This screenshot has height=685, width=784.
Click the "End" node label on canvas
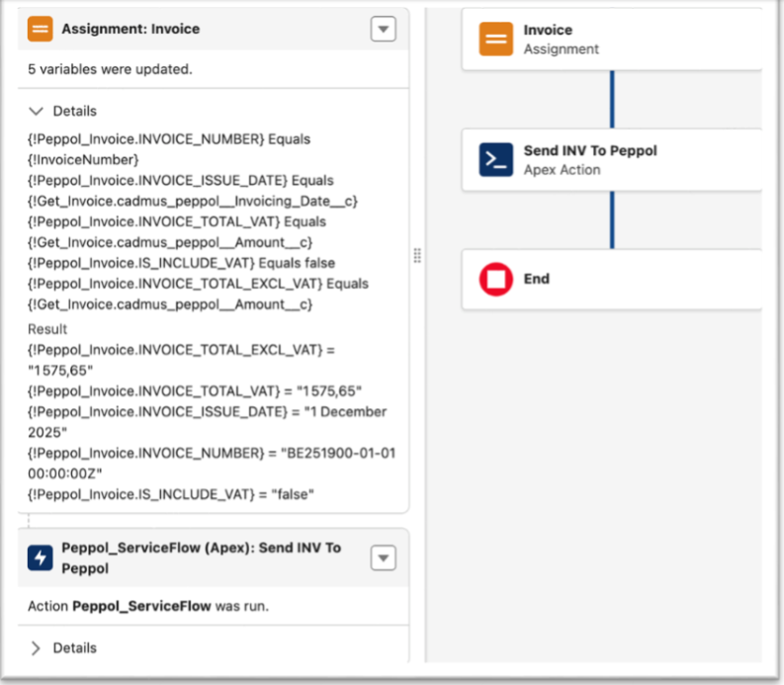537,280
